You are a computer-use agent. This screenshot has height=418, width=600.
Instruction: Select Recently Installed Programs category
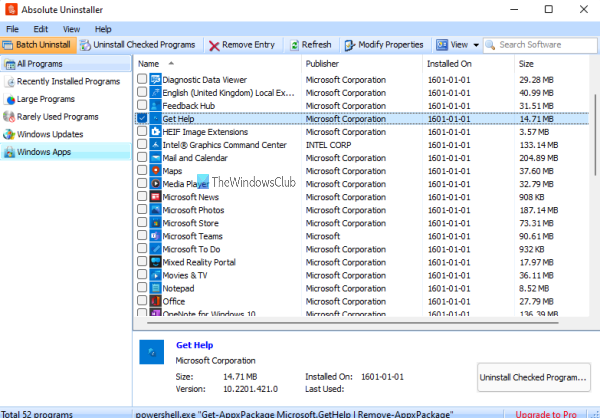66,82
